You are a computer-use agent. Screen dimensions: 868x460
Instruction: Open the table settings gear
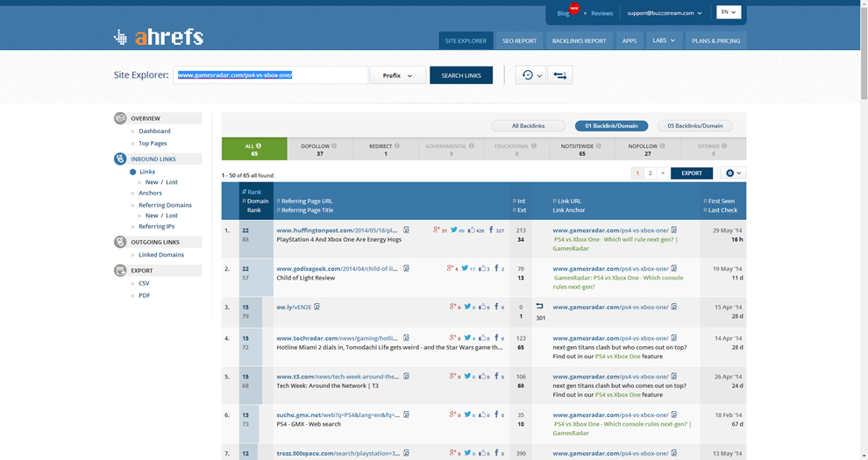[x=733, y=173]
